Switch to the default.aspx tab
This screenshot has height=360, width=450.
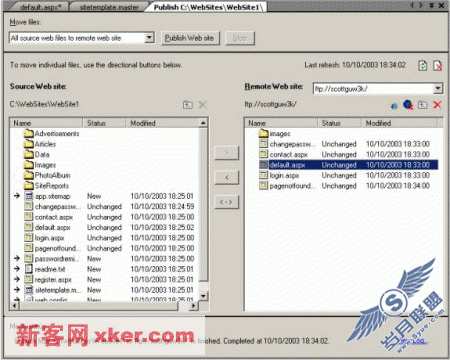click(x=41, y=7)
